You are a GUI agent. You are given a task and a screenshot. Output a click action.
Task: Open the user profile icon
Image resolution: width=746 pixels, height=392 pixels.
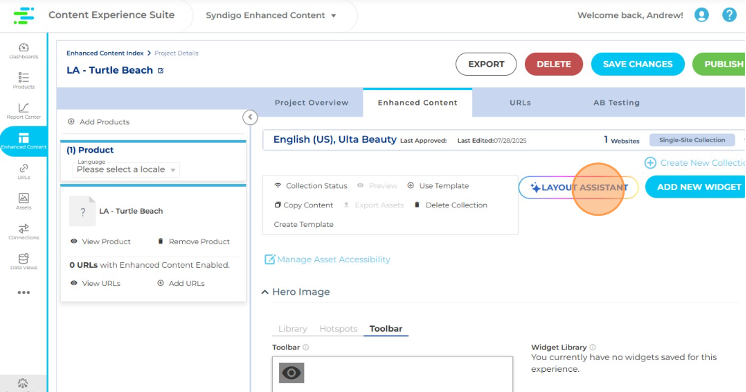[701, 15]
